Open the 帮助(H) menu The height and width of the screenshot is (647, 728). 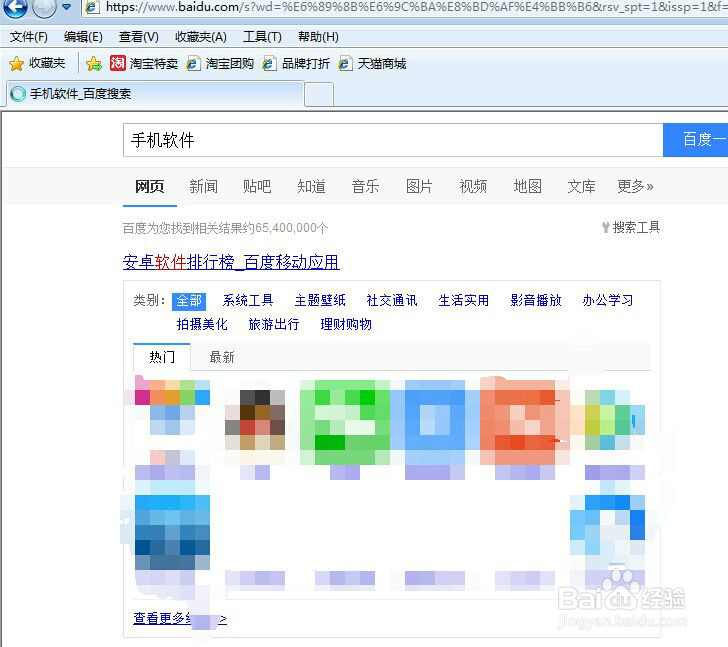pos(318,37)
